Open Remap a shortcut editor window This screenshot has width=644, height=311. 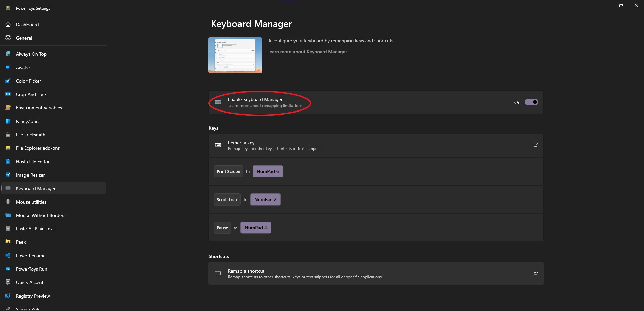coord(535,274)
